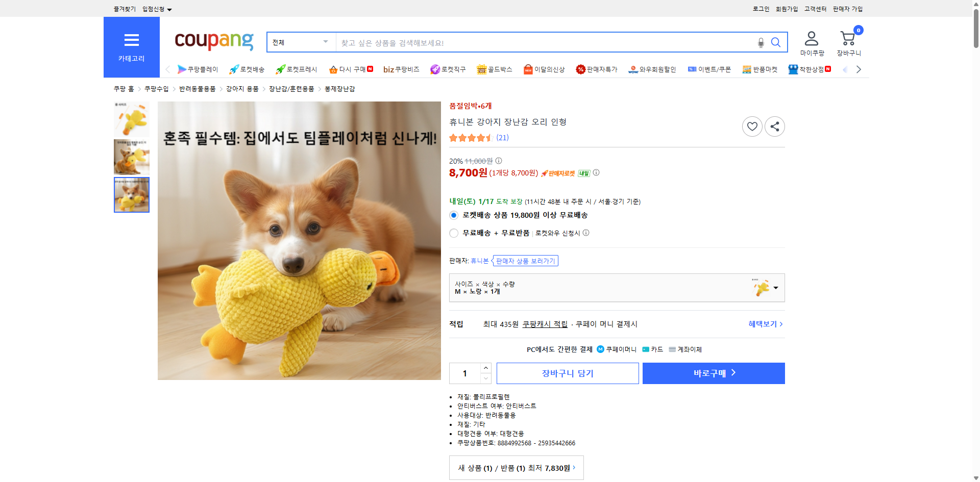Add product to wishlist with heart icon
This screenshot has width=980, height=482.
751,126
